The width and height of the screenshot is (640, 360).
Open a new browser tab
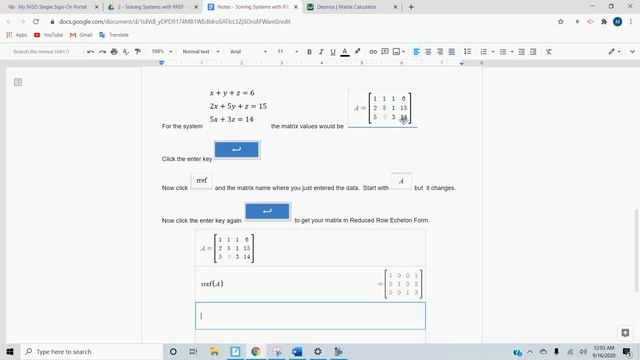[x=411, y=7]
